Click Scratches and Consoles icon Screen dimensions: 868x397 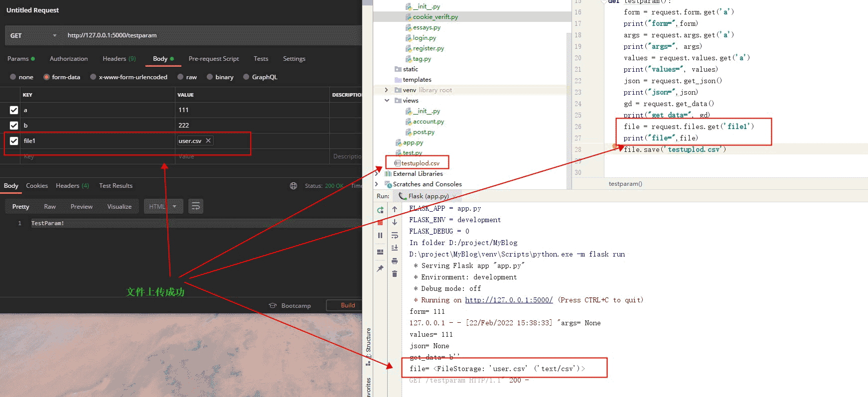pyautogui.click(x=388, y=184)
